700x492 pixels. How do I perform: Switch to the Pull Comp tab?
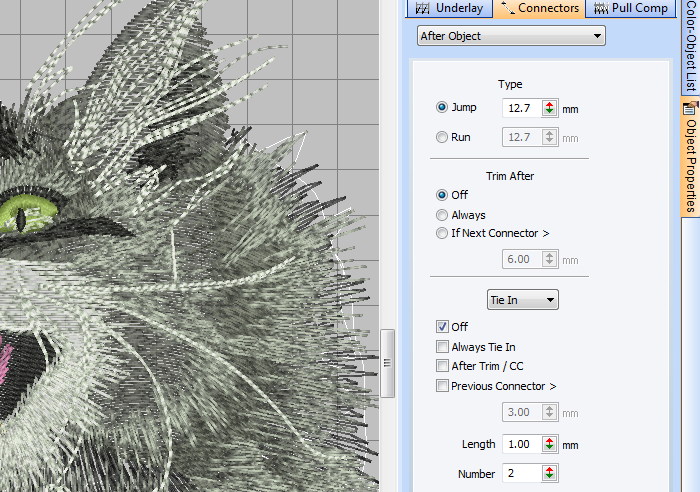click(x=629, y=9)
